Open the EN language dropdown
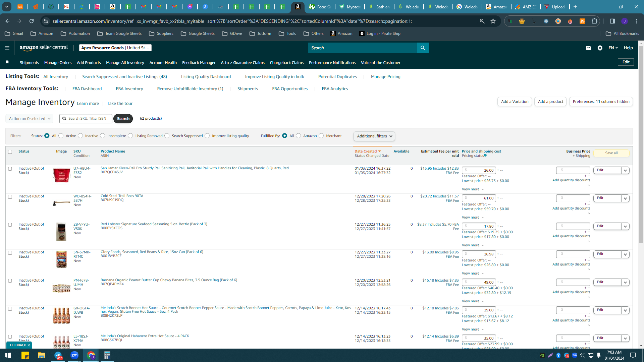The width and height of the screenshot is (644, 362). [613, 48]
